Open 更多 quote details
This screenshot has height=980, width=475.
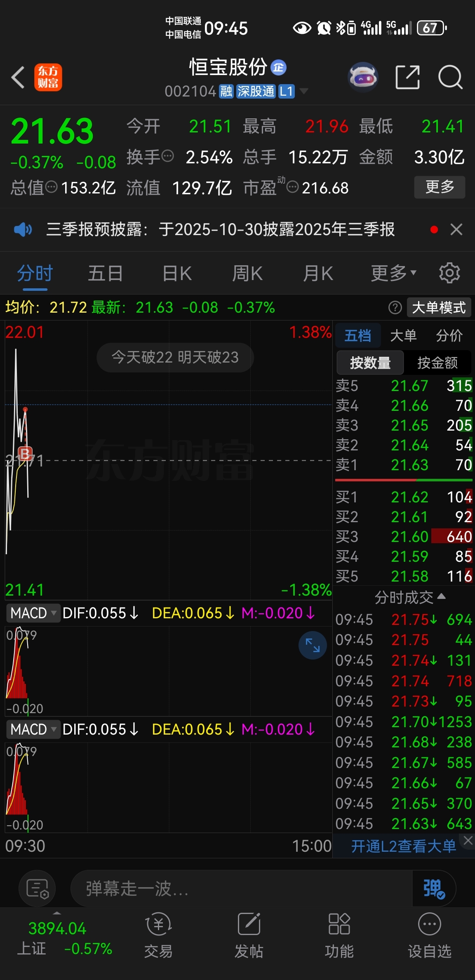[440, 187]
